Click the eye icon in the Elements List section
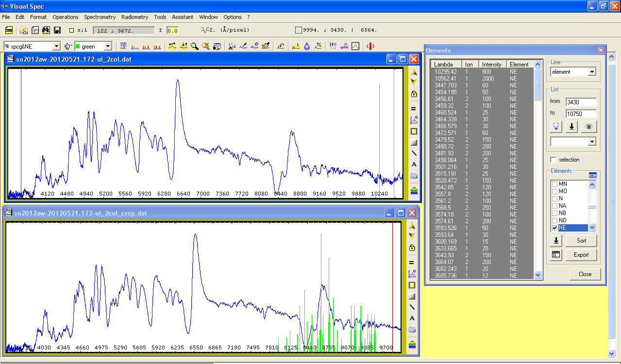 (588, 127)
